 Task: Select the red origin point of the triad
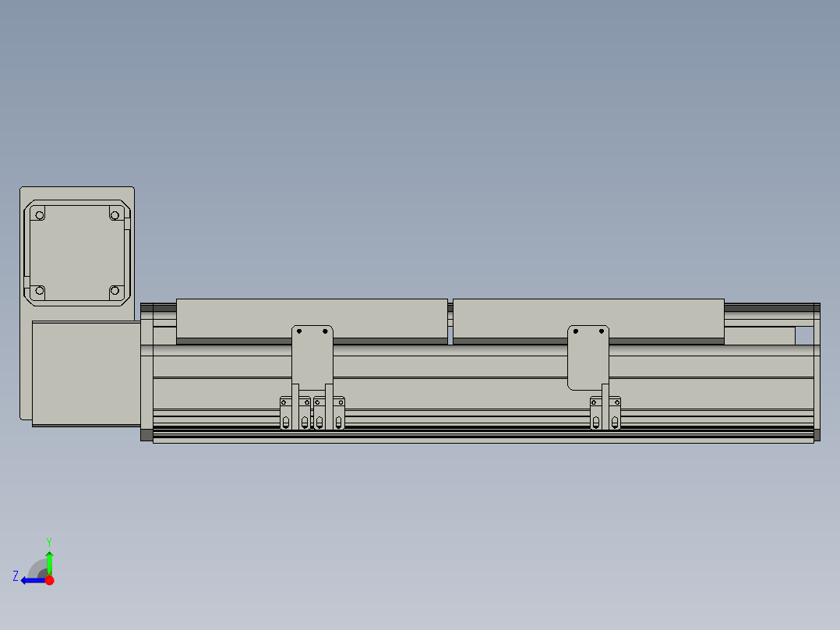[x=49, y=581]
